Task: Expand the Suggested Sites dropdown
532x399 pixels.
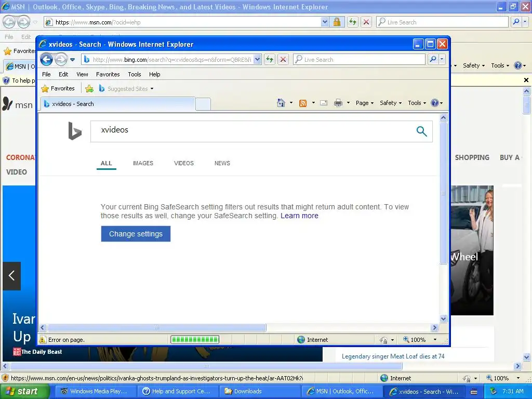Action: (x=152, y=89)
